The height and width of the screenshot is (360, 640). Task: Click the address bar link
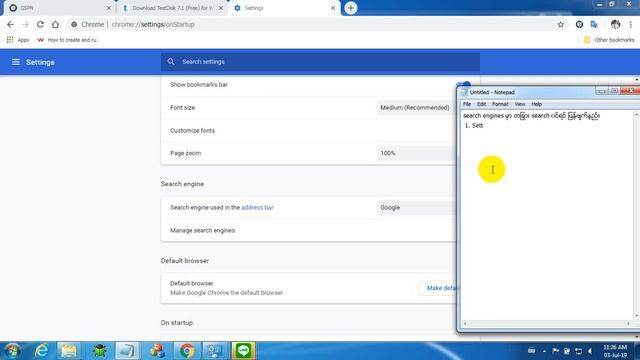257,207
